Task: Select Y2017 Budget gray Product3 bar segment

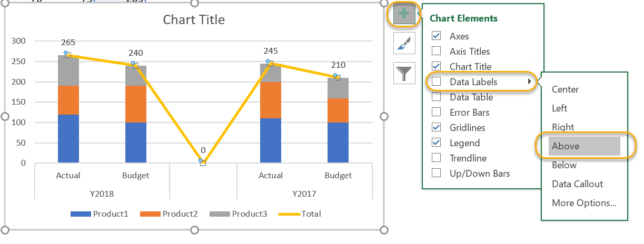Action: click(x=338, y=88)
